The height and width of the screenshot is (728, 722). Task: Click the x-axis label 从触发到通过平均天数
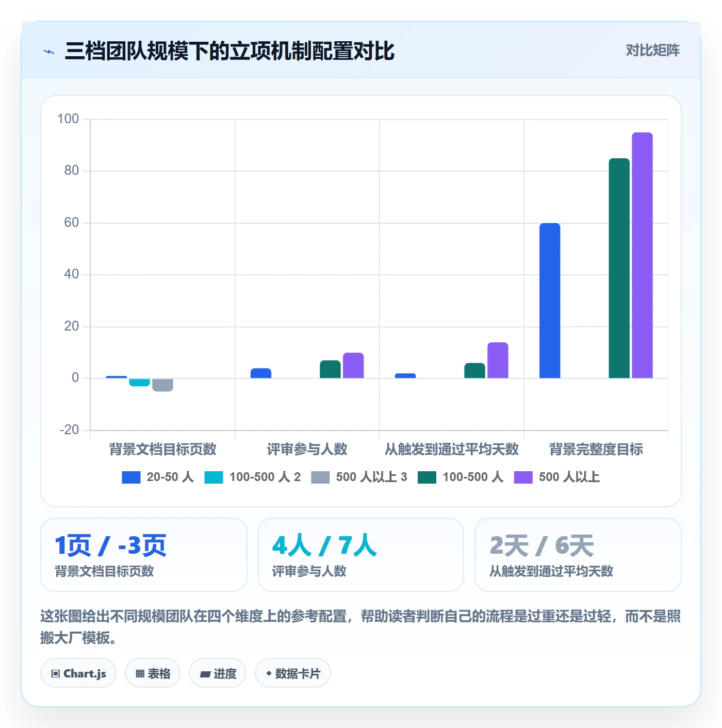451,450
